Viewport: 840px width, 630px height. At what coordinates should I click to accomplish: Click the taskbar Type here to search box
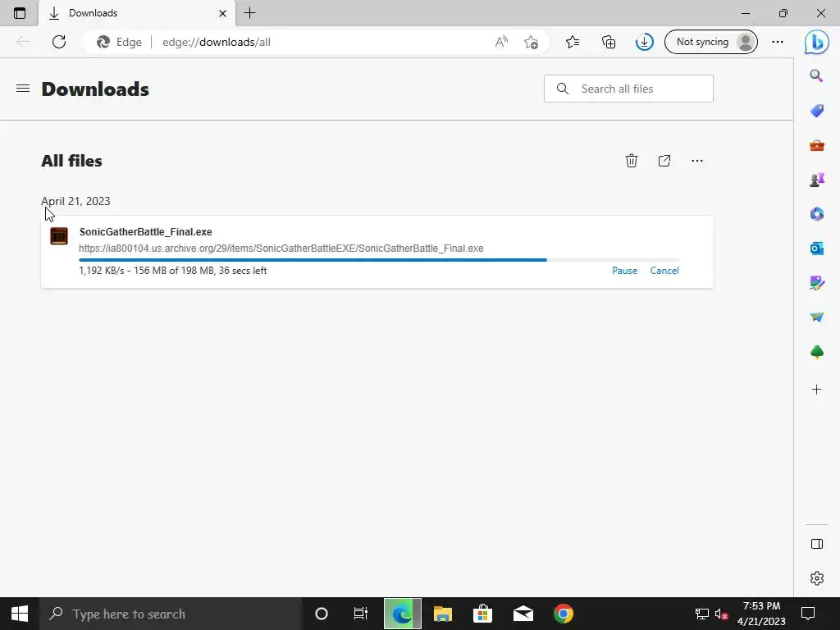pos(171,614)
